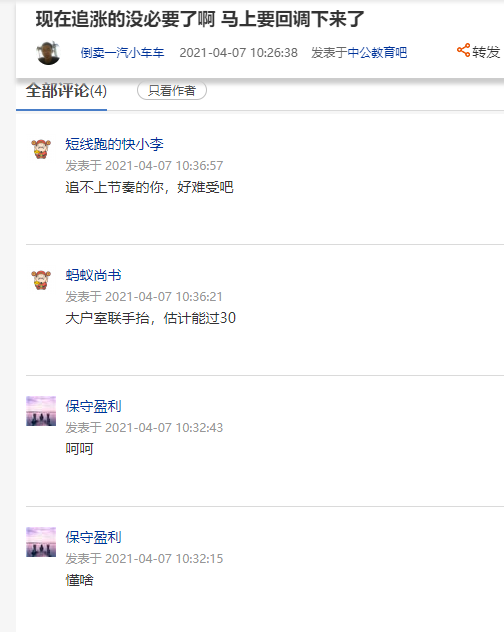Click post title 现在追涨的没必要了啊

(x=125, y=19)
